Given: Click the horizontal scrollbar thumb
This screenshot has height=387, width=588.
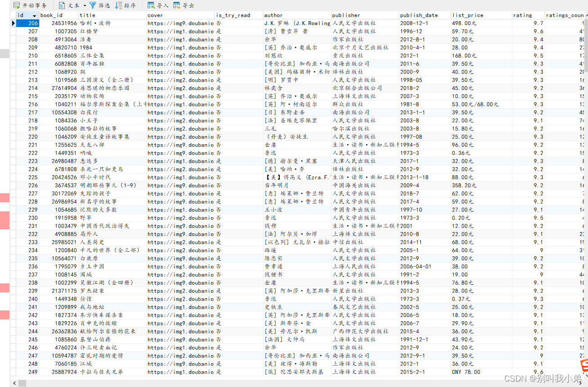Looking at the screenshot, I should tap(22, 383).
